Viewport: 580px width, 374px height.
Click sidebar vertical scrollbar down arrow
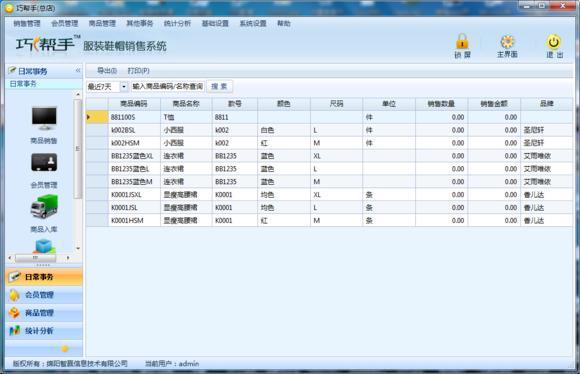(78, 248)
